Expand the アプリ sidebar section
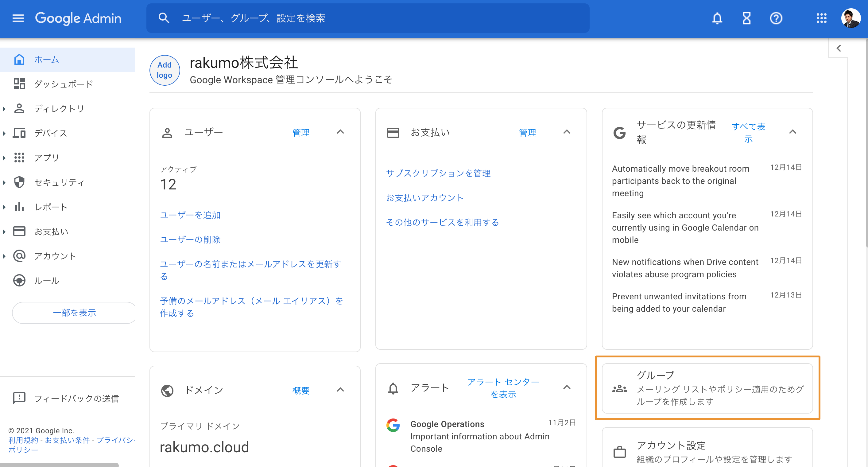This screenshot has height=467, width=868. pyautogui.click(x=4, y=158)
